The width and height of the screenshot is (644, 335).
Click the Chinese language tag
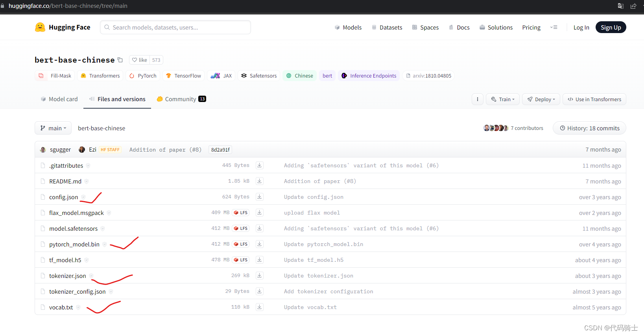(x=300, y=76)
